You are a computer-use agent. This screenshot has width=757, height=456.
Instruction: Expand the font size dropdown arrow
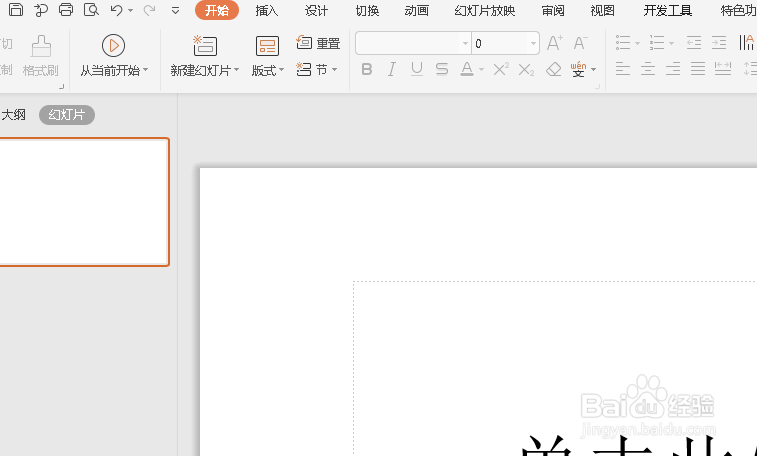pyautogui.click(x=533, y=43)
